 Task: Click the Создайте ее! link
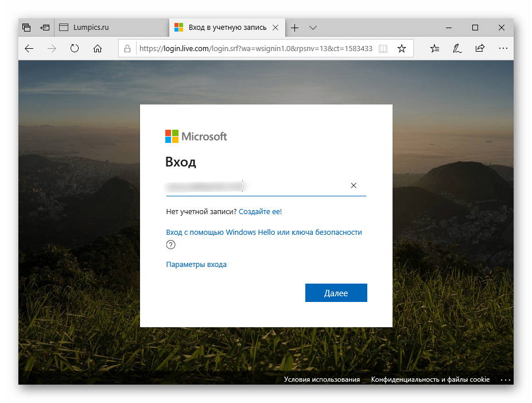click(260, 211)
